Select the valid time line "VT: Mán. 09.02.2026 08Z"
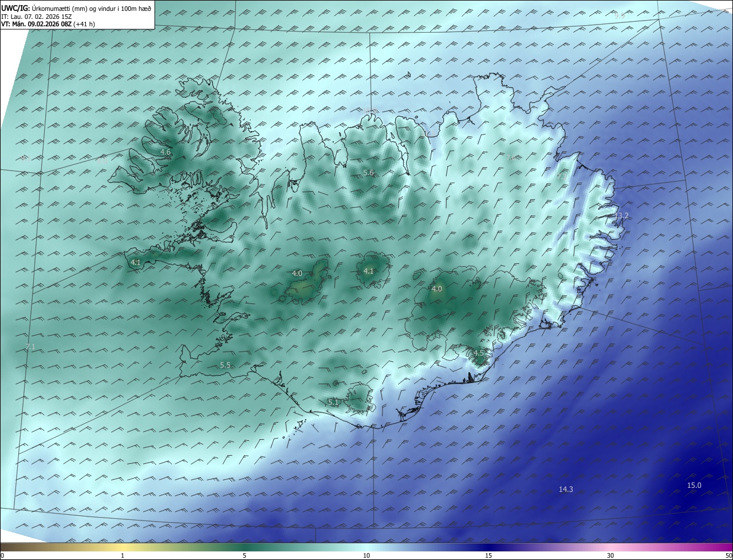 (38, 24)
